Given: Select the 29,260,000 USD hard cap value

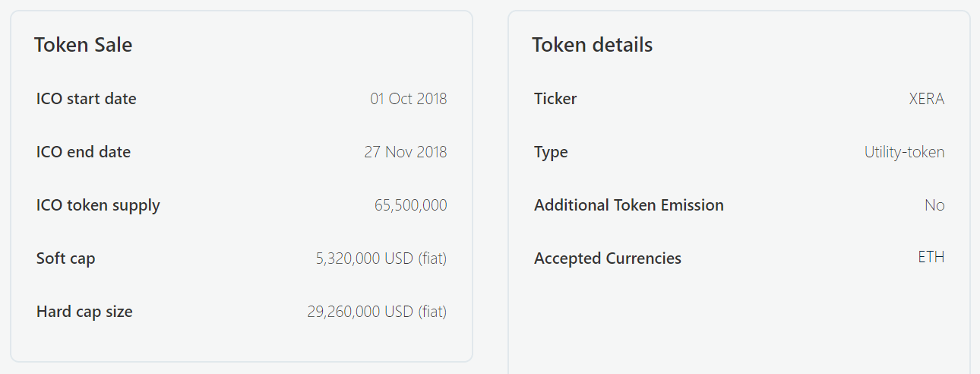Looking at the screenshot, I should (x=377, y=312).
